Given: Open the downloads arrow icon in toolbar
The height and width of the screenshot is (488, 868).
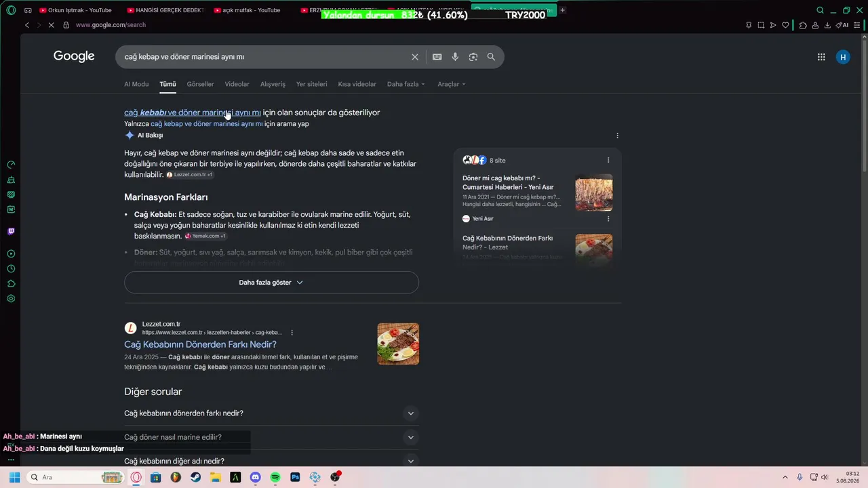Looking at the screenshot, I should (x=827, y=25).
